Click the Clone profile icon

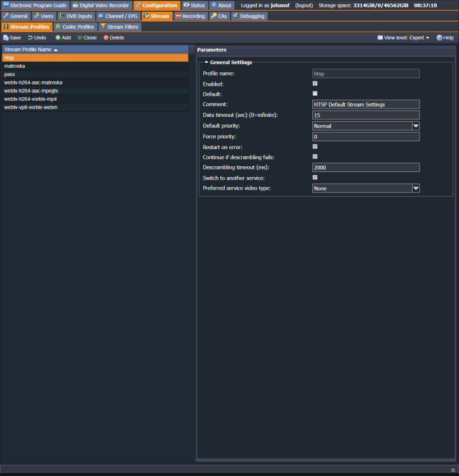coord(80,37)
